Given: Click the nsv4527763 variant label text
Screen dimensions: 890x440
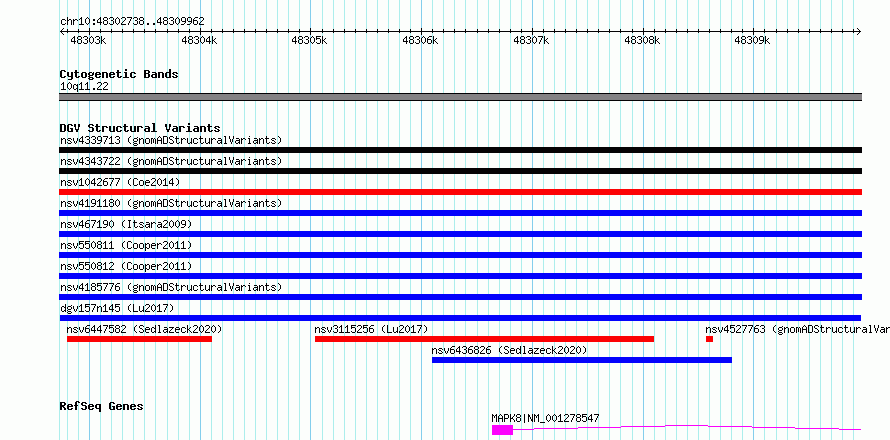Looking at the screenshot, I should click(x=797, y=329).
